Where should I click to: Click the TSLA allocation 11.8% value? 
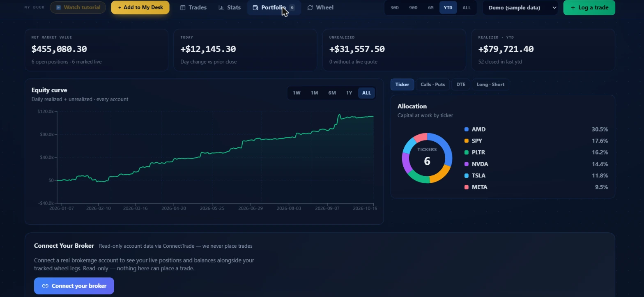600,175
